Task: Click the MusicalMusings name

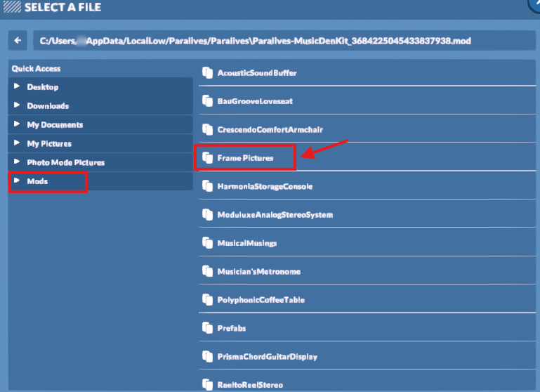Action: (x=247, y=243)
